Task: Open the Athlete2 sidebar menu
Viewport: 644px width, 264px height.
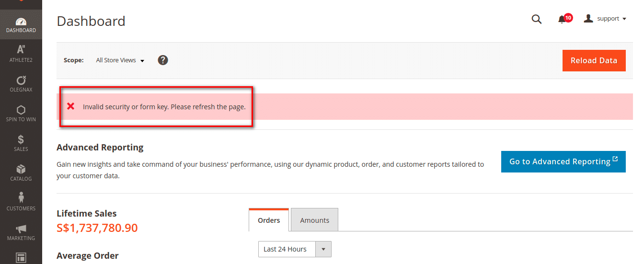Action: pyautogui.click(x=21, y=54)
